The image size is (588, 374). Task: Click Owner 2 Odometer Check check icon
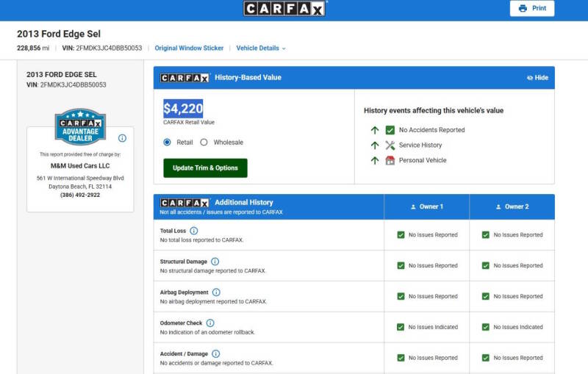click(x=486, y=327)
